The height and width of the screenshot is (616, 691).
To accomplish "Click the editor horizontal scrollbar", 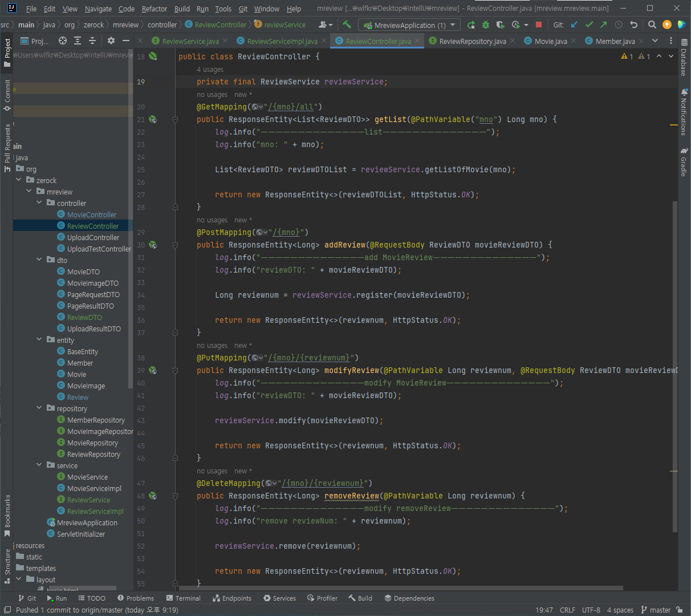I will (401, 587).
